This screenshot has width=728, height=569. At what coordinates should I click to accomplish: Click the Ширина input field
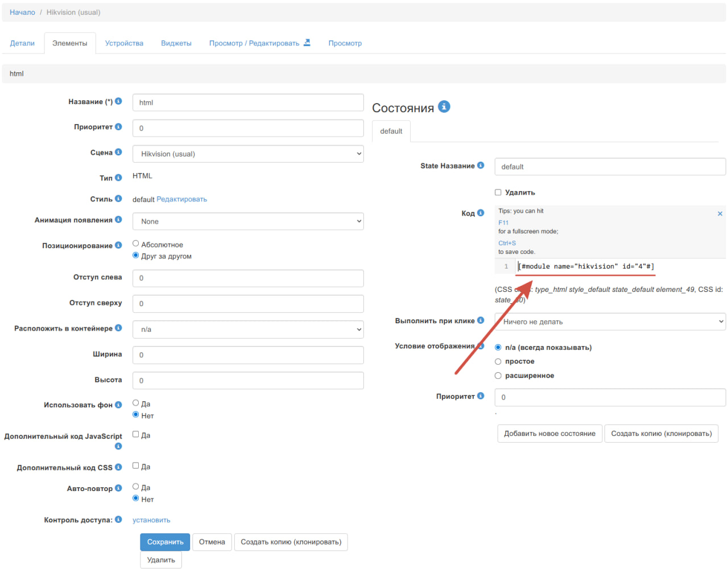pos(248,355)
